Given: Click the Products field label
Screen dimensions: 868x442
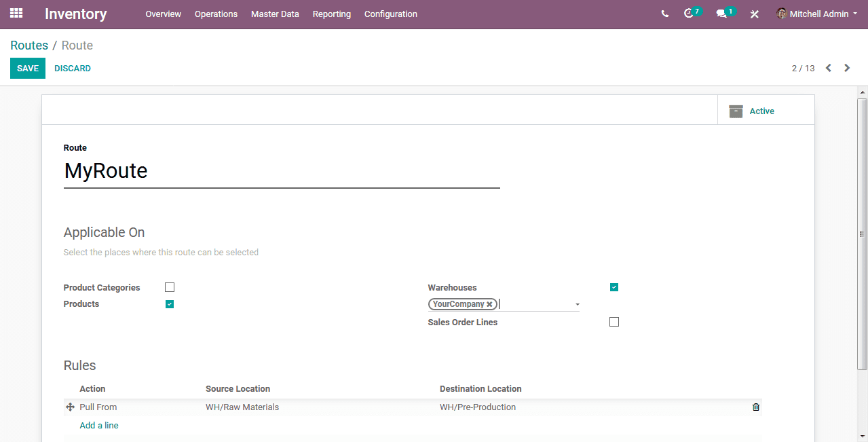Looking at the screenshot, I should click(x=81, y=304).
